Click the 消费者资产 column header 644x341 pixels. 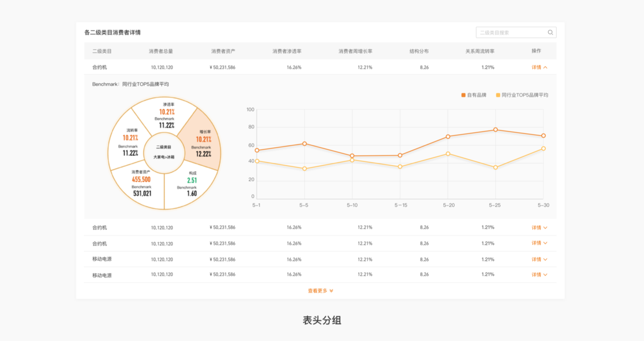(223, 51)
